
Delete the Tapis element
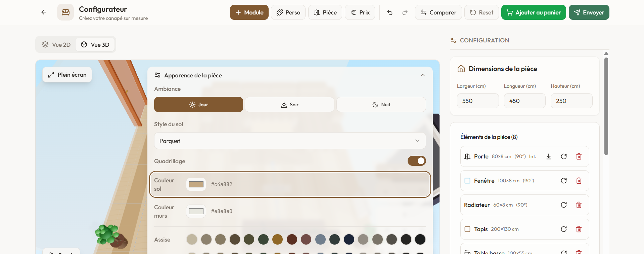tap(579, 229)
